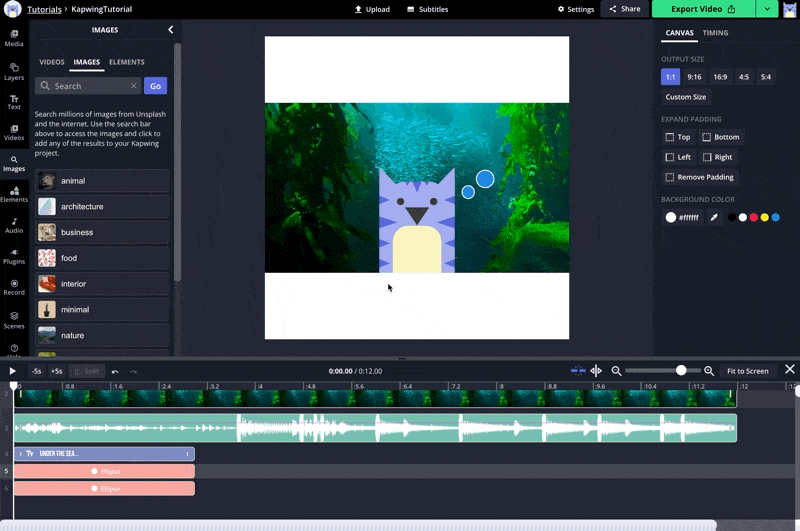Open the Audio sidebar panel

14,225
